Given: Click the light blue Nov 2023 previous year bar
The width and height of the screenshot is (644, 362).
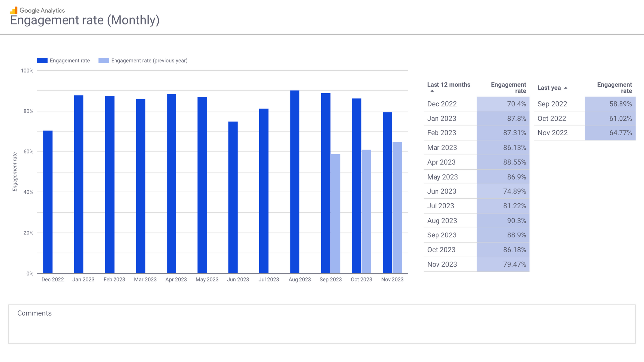Looking at the screenshot, I should coord(397,208).
